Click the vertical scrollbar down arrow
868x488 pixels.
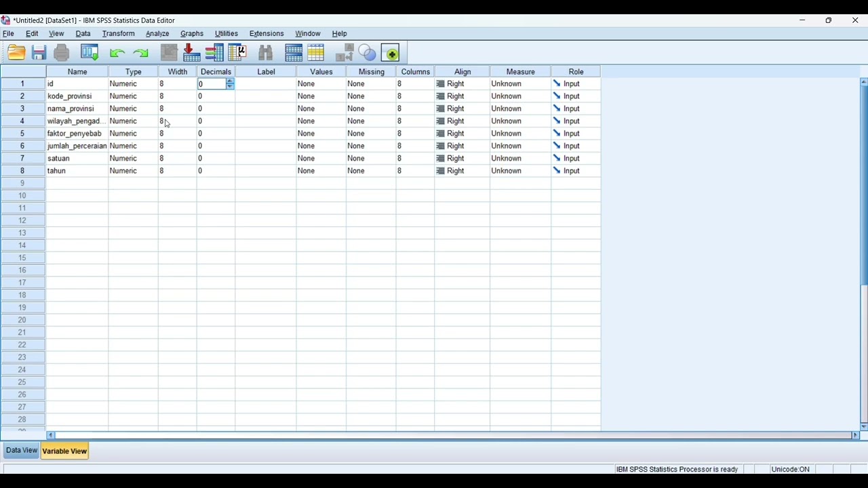tap(864, 426)
